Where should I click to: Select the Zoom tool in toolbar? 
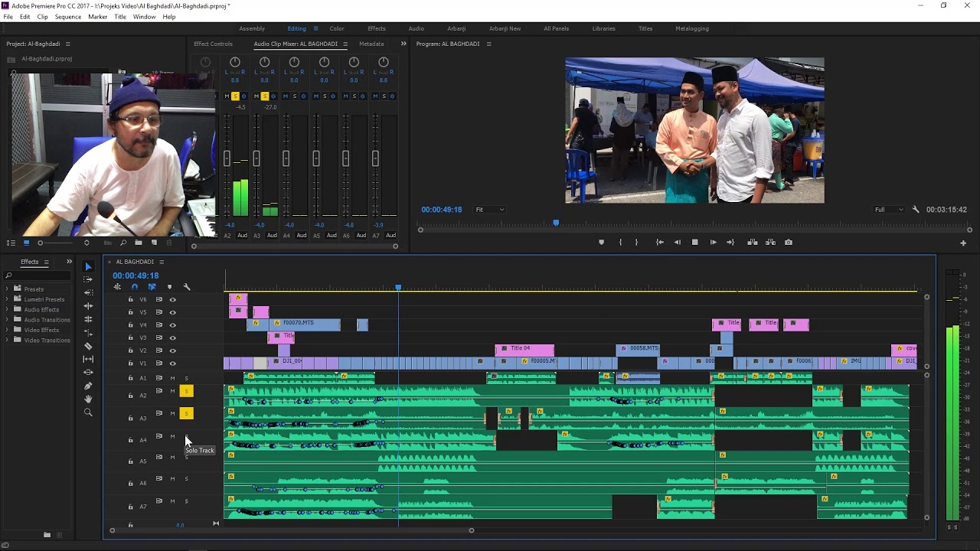(x=88, y=412)
